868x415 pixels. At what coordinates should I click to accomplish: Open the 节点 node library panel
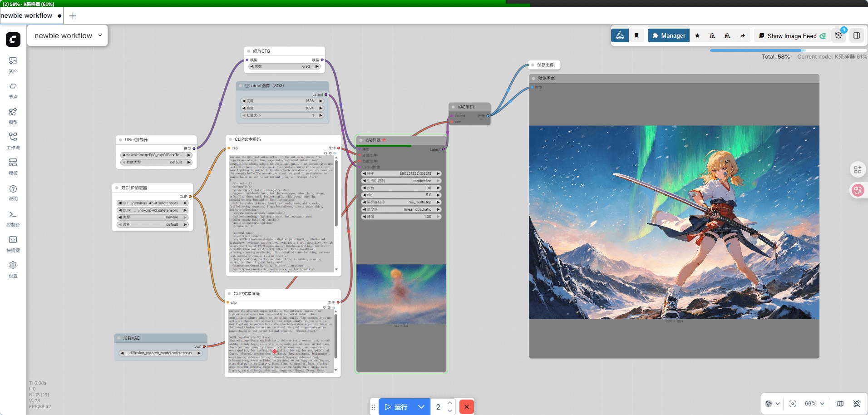[13, 90]
